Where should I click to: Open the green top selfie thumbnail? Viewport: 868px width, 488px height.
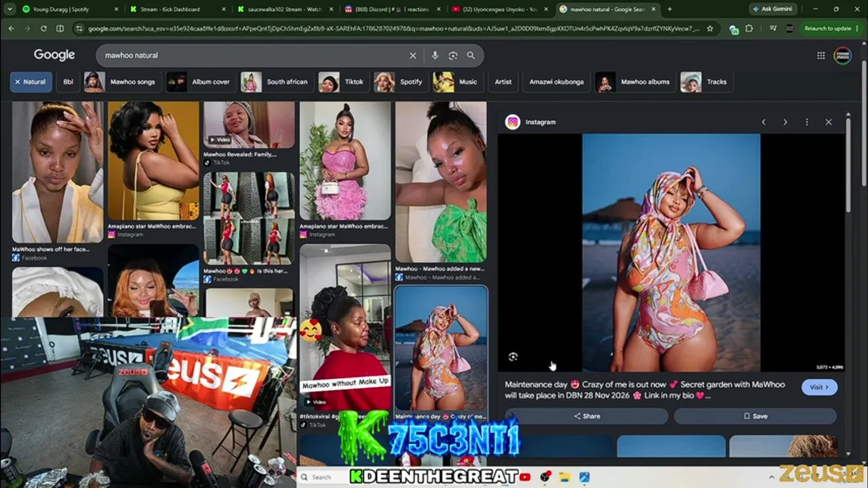[441, 182]
